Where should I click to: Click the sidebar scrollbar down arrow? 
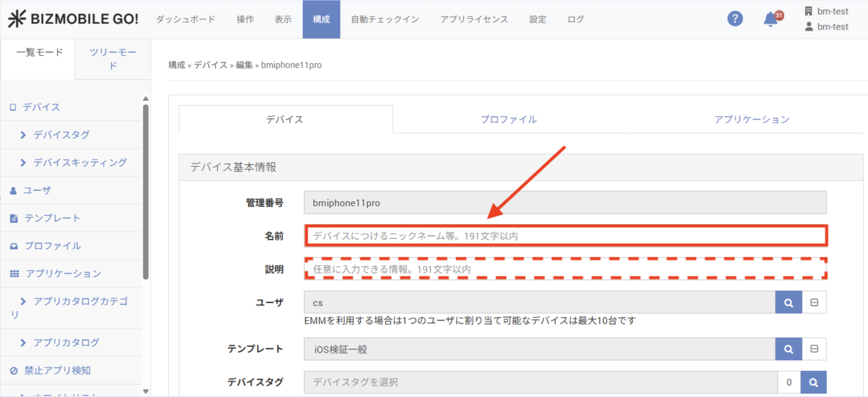(146, 391)
